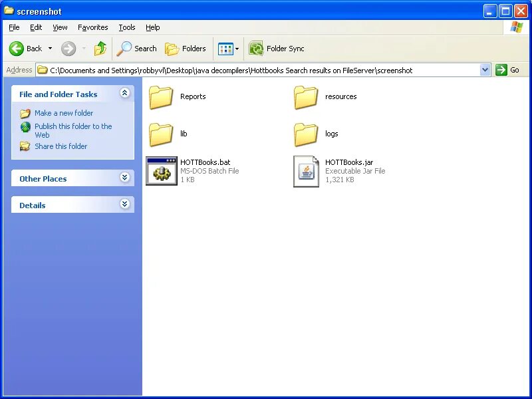Click the Publish to Web globe icon
Viewport: 532px width, 399px height.
coord(25,127)
